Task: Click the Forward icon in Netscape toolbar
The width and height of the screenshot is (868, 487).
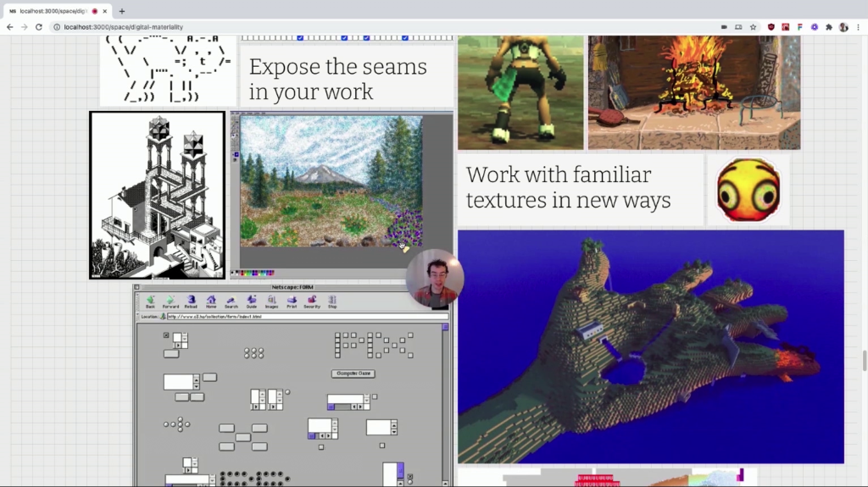Action: (170, 302)
